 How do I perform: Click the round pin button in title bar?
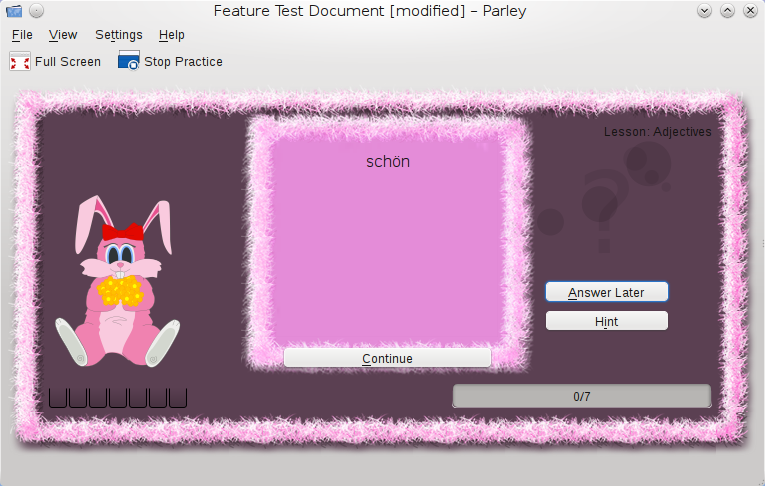[x=37, y=11]
